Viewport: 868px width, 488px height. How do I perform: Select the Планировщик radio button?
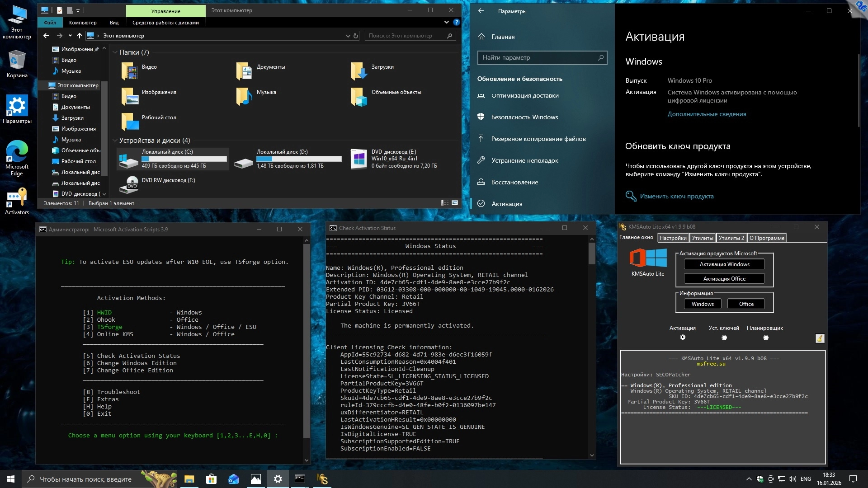click(765, 338)
